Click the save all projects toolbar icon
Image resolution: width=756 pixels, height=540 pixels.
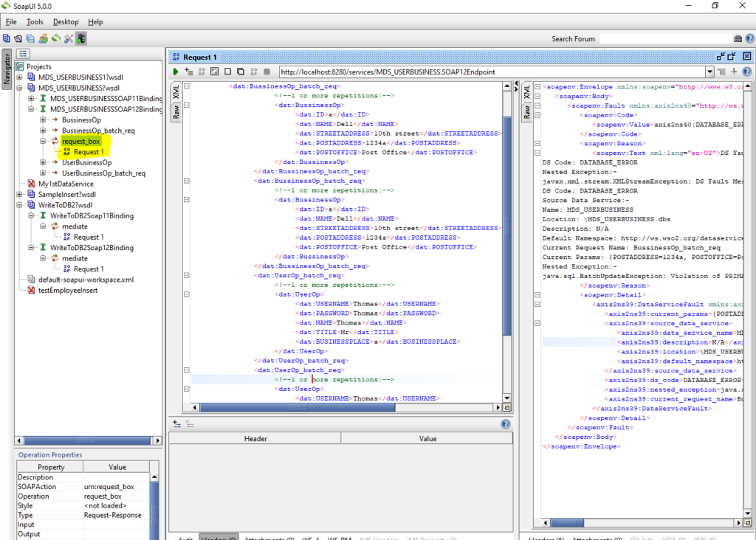tap(30, 38)
